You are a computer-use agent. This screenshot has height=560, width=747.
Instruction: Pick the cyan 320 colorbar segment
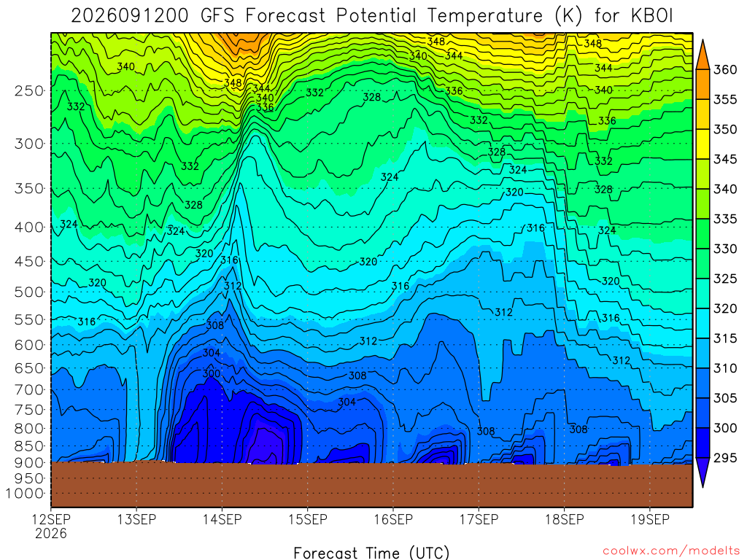click(703, 324)
